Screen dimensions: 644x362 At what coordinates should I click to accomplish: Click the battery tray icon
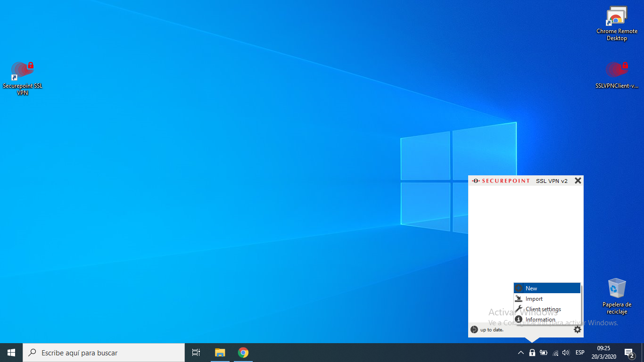(544, 353)
